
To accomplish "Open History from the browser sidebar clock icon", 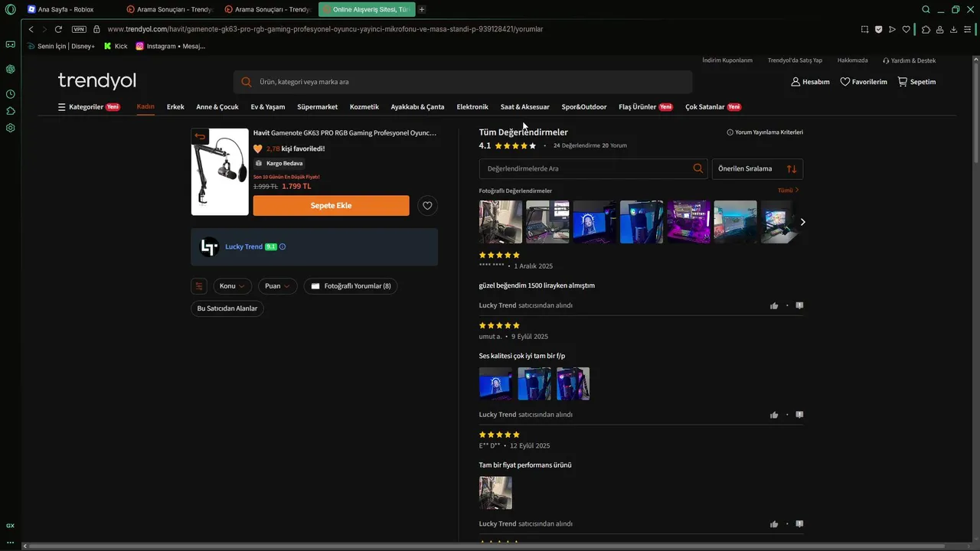I will (x=11, y=94).
